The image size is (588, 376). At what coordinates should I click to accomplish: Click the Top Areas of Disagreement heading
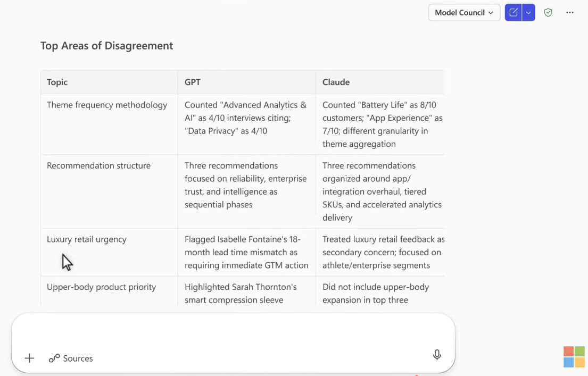tap(107, 46)
